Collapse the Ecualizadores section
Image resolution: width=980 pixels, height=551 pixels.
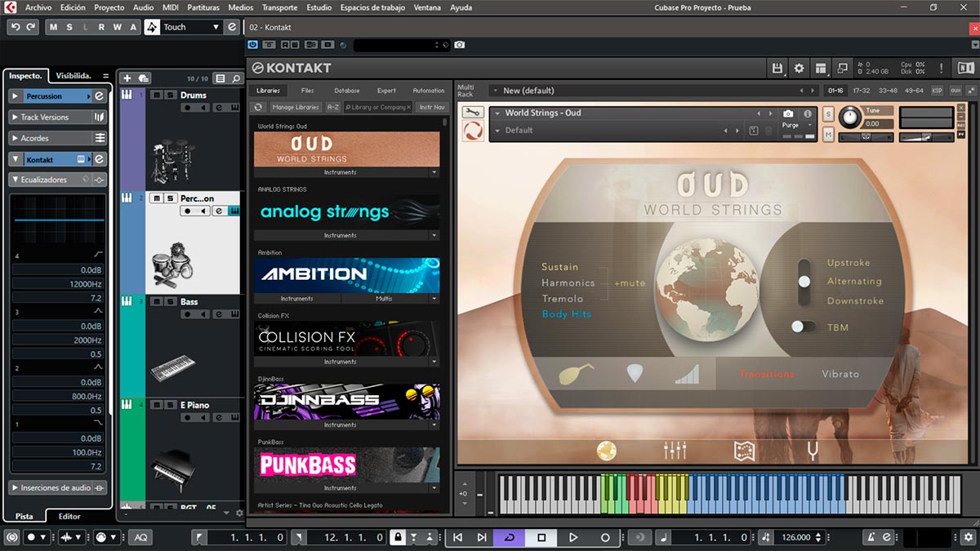[x=16, y=180]
